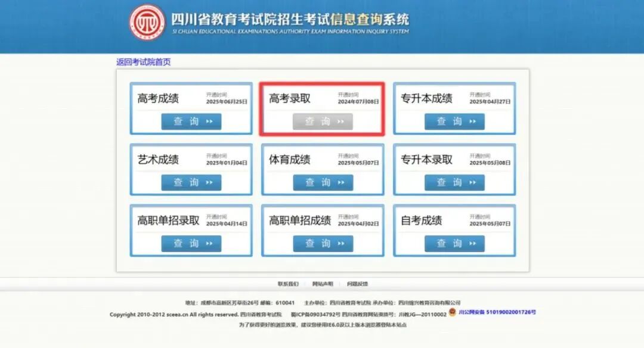
Task: Click the grayed 查询 button under 高考录取
Action: coord(323,122)
